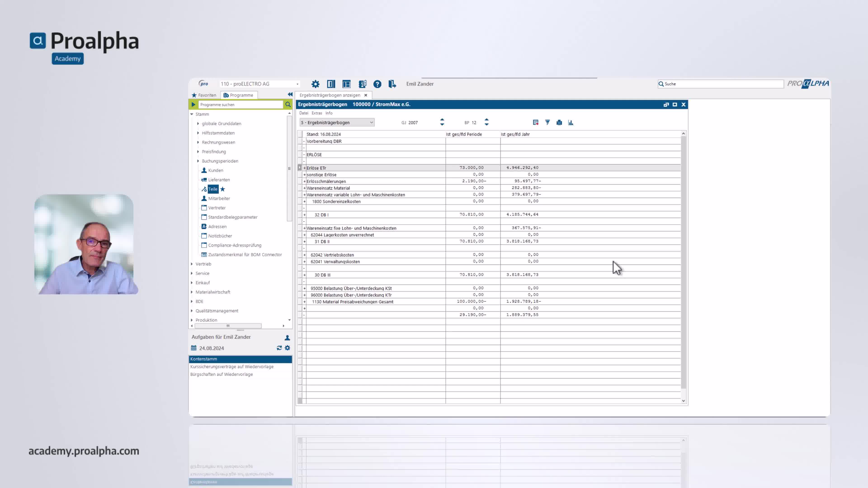Click the global Suche input field
868x488 pixels.
[x=721, y=84]
